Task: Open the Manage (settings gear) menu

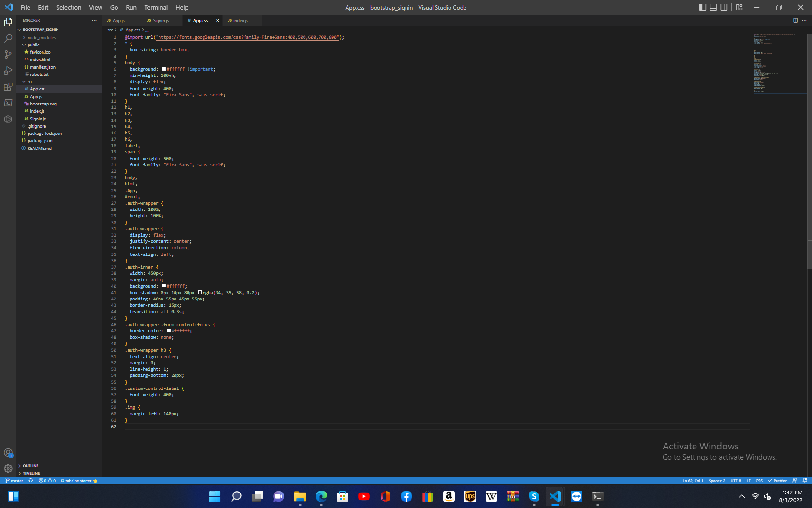Action: point(8,468)
